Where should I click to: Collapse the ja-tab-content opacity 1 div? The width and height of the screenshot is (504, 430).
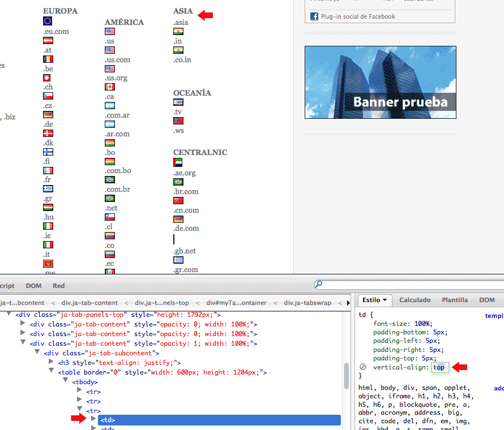coord(23,342)
